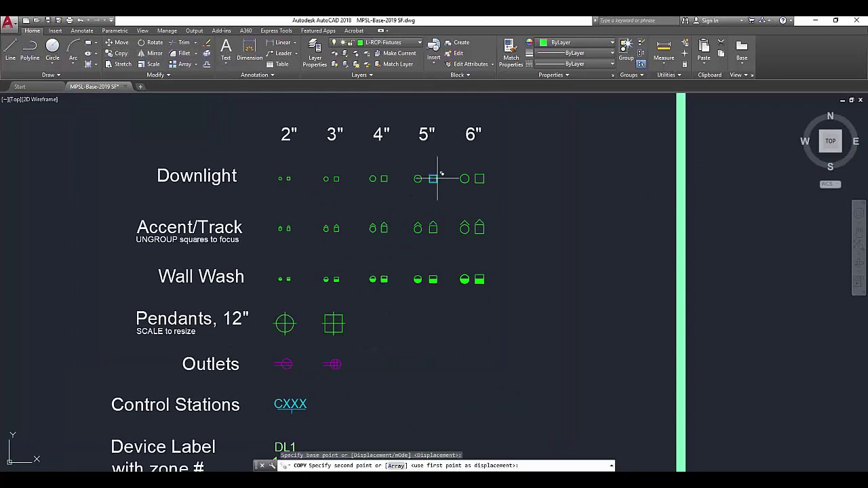
Task: Activate the Mirror command
Action: (x=150, y=53)
